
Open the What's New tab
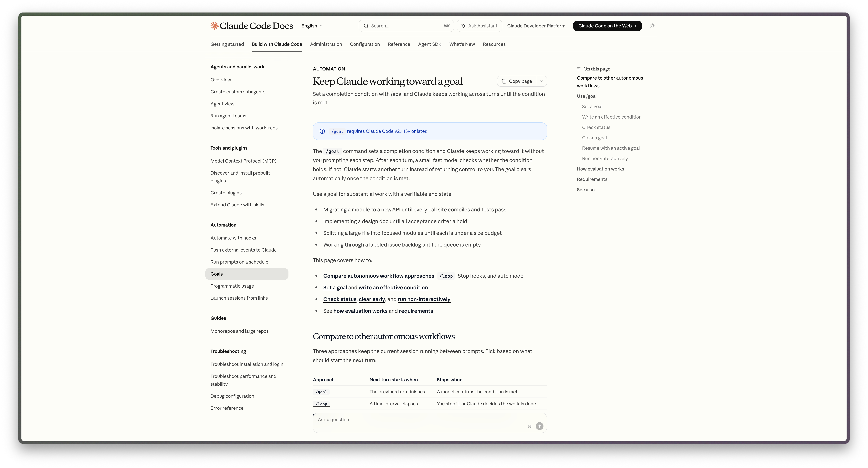click(462, 44)
